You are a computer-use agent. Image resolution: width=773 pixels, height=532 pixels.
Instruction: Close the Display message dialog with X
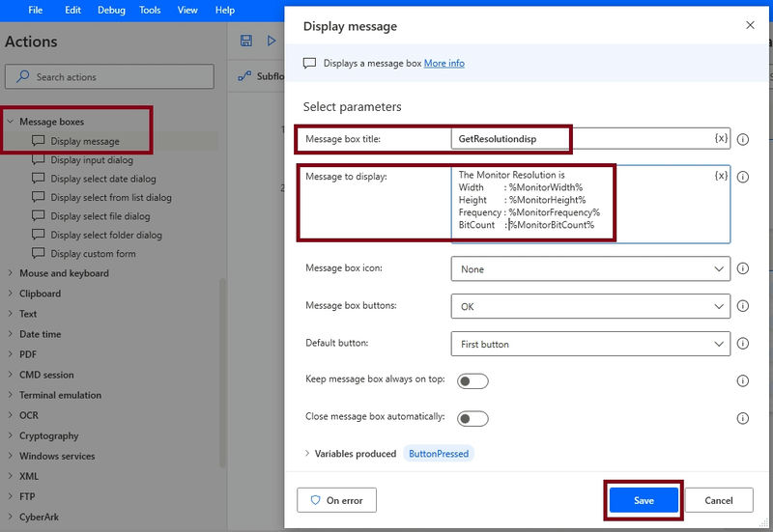click(x=750, y=25)
